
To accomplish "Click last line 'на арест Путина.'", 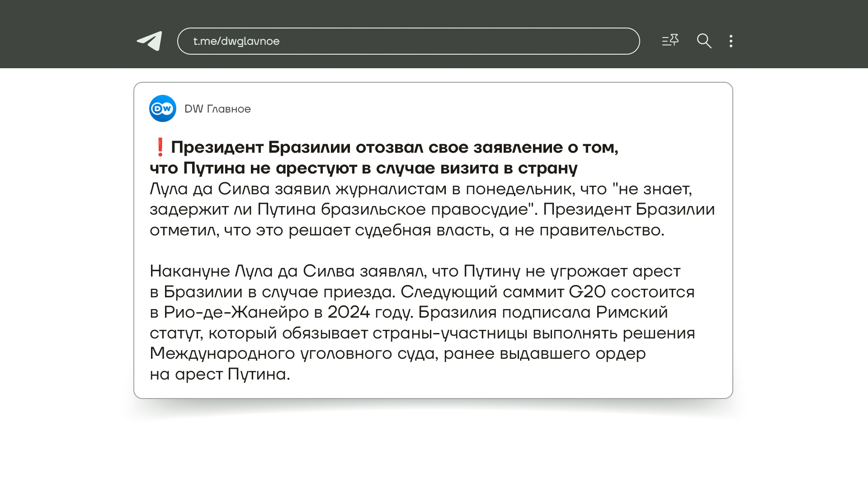I will 220,374.
